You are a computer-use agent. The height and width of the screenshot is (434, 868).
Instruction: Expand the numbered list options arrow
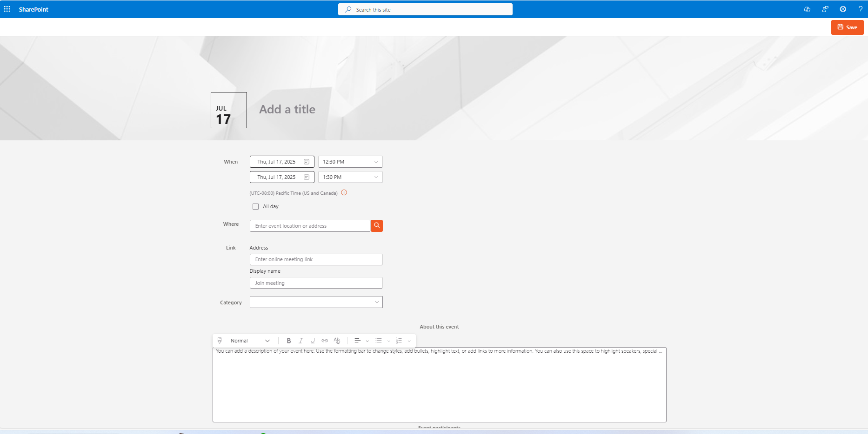tap(409, 341)
